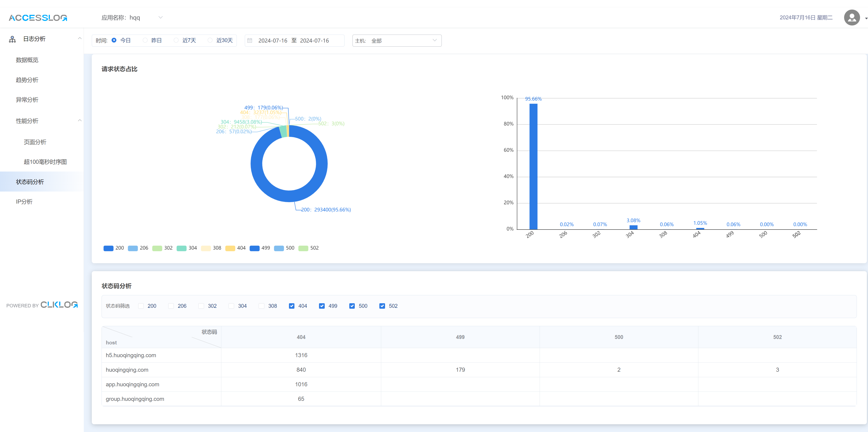Click the calendar icon in date range
868x432 pixels.
coord(250,40)
